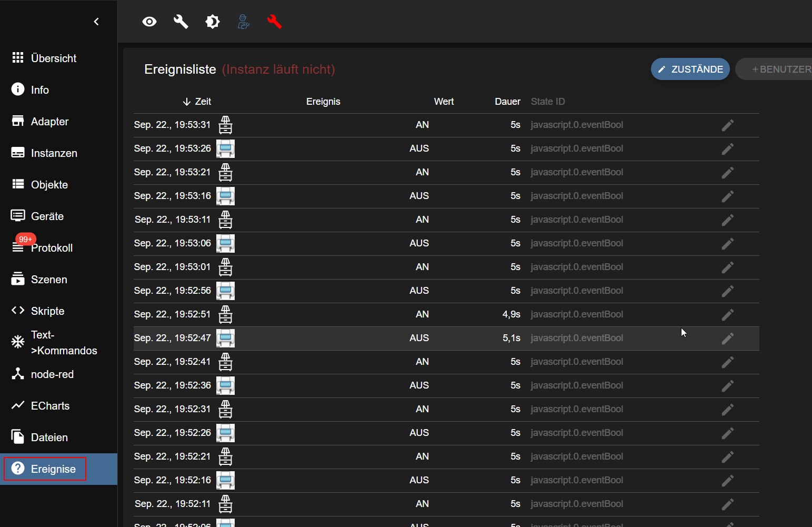Screen dimensions: 812x527
Task: Select Ereignise in sidebar
Action: [x=58, y=469]
